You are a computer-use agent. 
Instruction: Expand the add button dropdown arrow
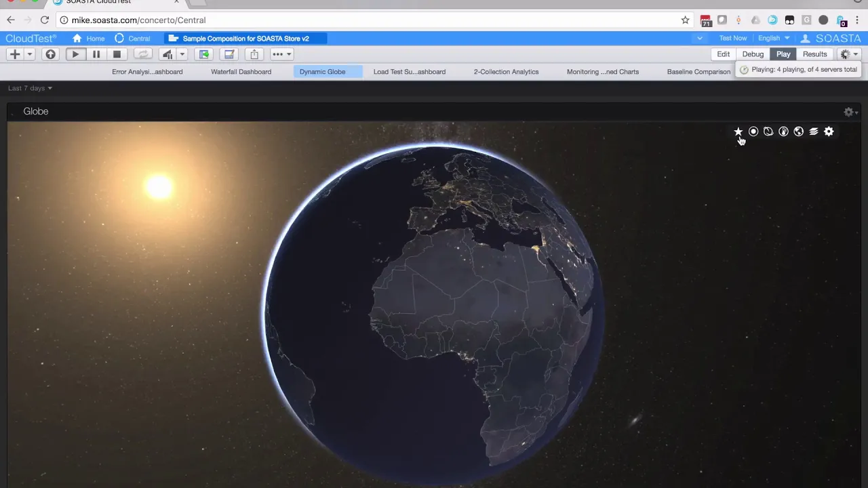tap(29, 54)
